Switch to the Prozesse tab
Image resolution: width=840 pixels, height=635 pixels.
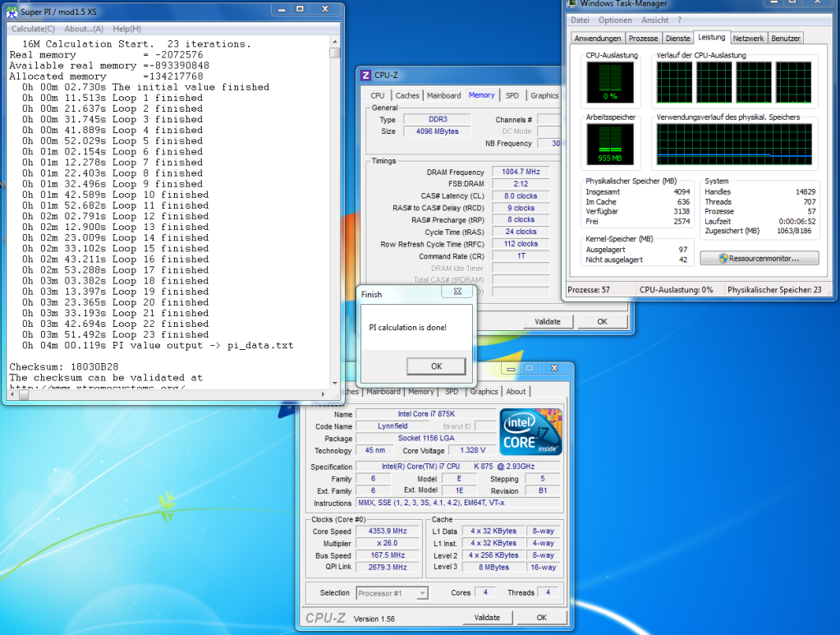(x=643, y=39)
